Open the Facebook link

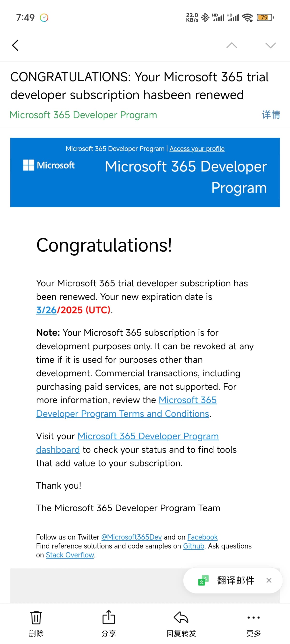(x=202, y=537)
